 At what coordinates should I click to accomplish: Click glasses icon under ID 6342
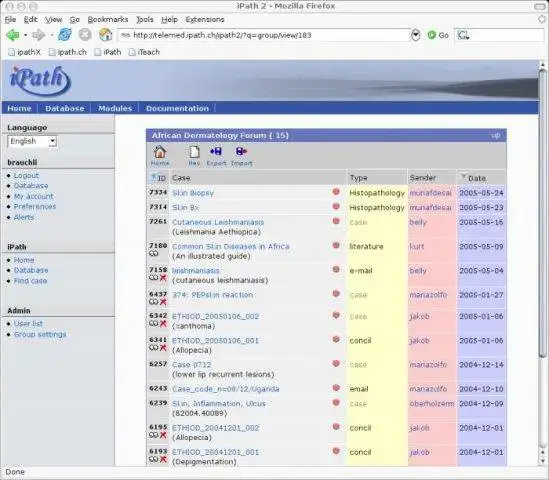154,324
